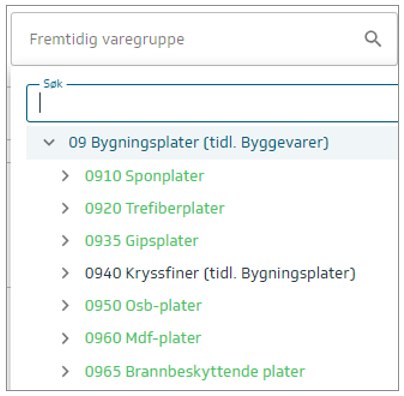
Task: Expand the 0935 Gipsplater node
Action: click(65, 241)
